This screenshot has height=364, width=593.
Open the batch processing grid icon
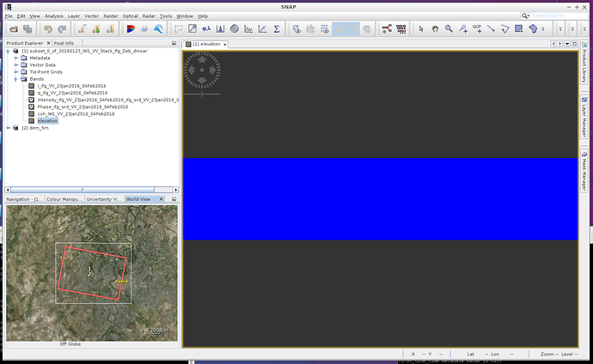tap(400, 28)
